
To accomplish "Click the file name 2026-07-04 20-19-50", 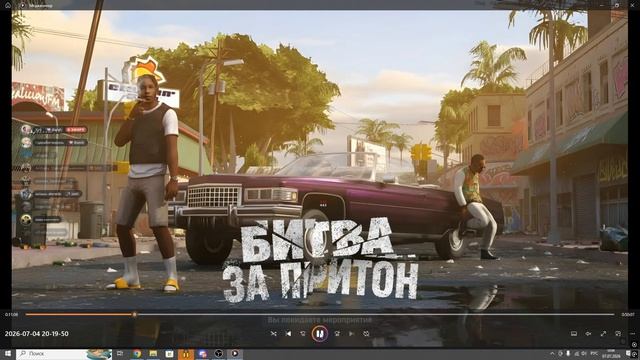I will (x=37, y=333).
